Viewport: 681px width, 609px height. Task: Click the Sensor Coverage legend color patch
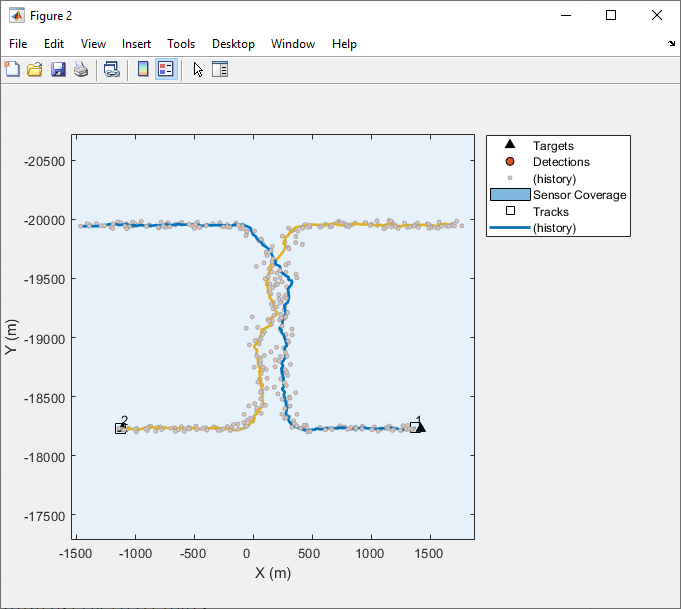click(510, 195)
